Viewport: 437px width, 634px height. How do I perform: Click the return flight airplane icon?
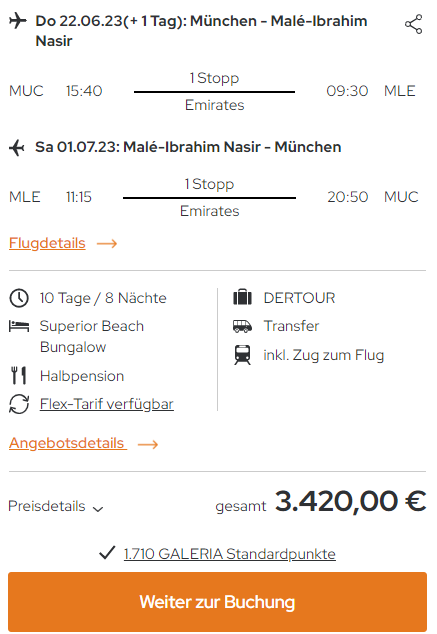pos(17,148)
